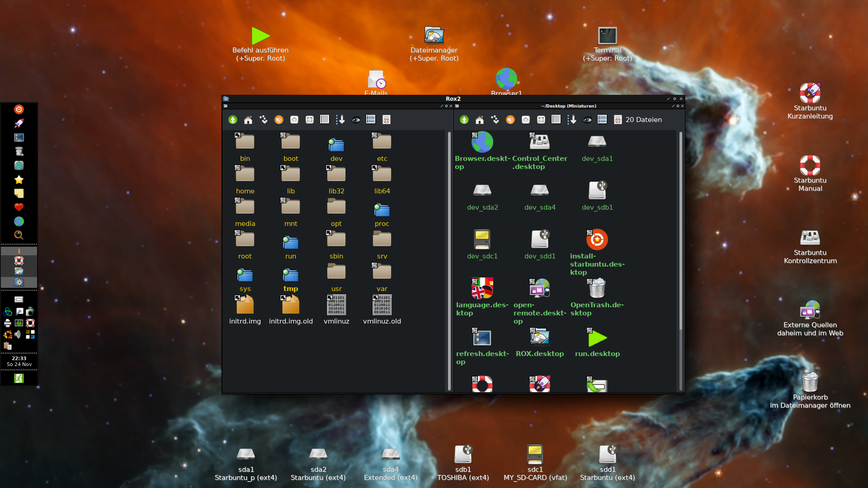Select dev_sdc1 SD card item

pyautogui.click(x=482, y=244)
